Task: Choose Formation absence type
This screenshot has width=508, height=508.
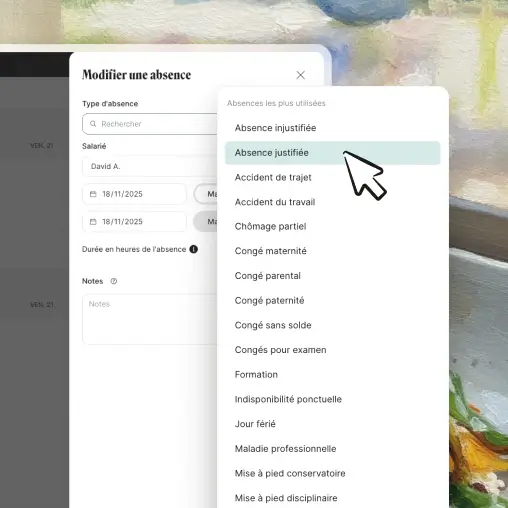Action: tap(332, 375)
